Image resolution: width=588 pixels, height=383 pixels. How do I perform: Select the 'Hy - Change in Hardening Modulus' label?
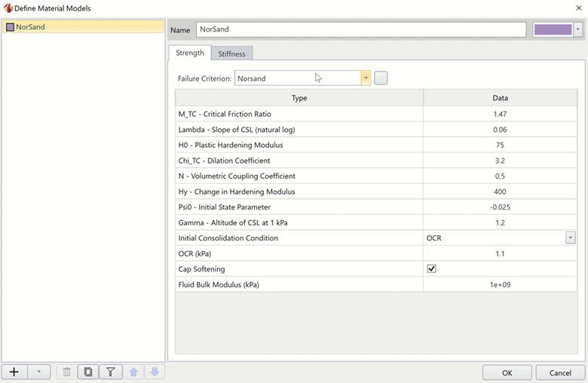point(237,191)
